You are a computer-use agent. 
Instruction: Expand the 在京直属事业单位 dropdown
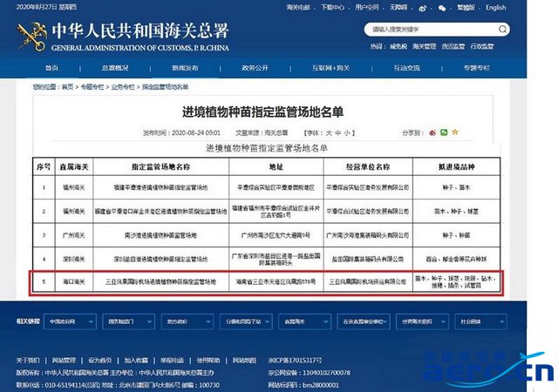[364, 321]
